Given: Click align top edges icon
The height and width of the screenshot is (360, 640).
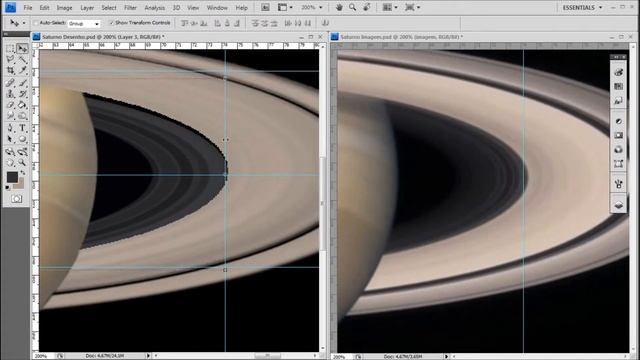Looking at the screenshot, I should [x=184, y=23].
